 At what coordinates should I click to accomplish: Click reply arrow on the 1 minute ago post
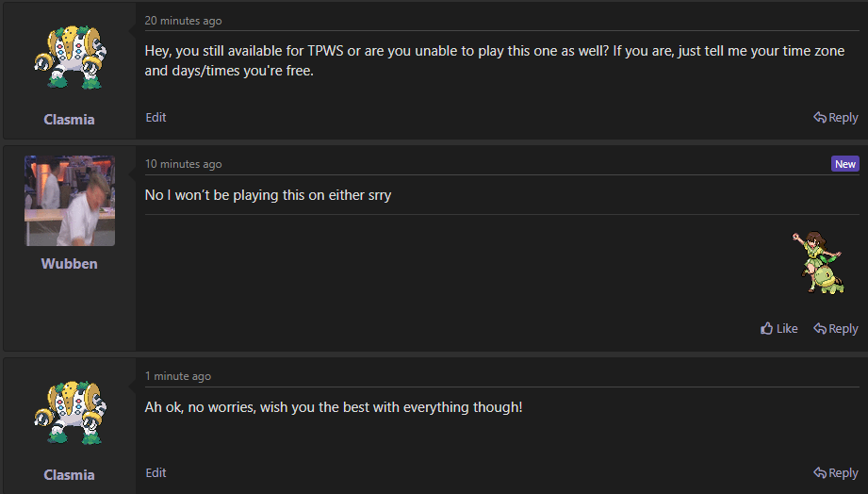(x=820, y=473)
